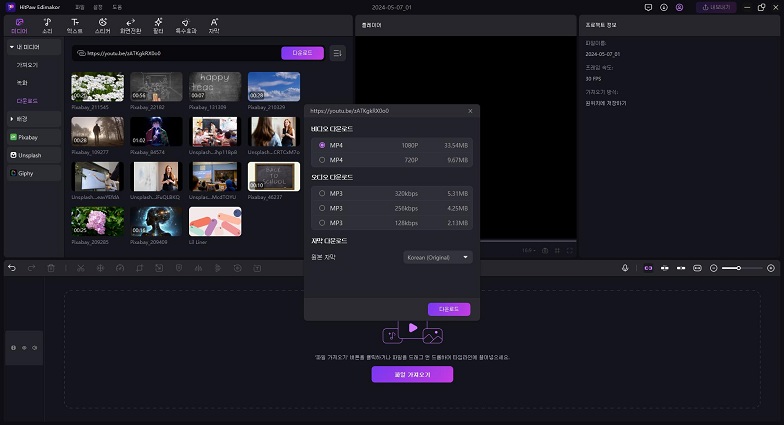The height and width of the screenshot is (425, 784).
Task: Open the 텍스트 (Text) tool tab
Action: (x=75, y=25)
